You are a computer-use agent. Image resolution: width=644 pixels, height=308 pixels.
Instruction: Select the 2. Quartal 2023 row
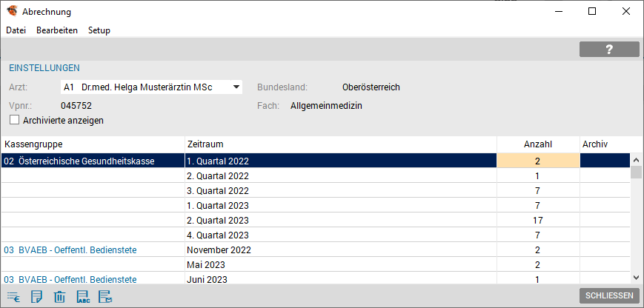315,220
